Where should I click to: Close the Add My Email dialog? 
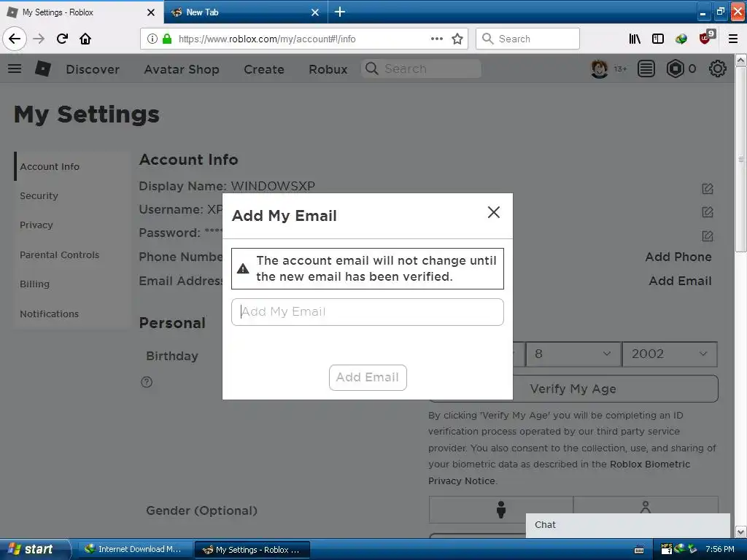coord(494,212)
